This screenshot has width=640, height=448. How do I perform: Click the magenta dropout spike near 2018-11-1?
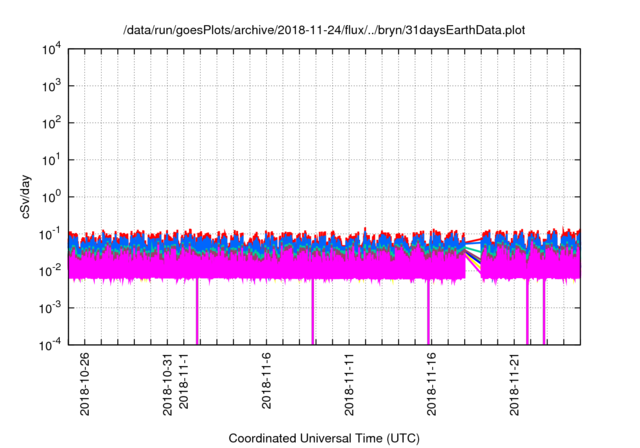coord(197,312)
